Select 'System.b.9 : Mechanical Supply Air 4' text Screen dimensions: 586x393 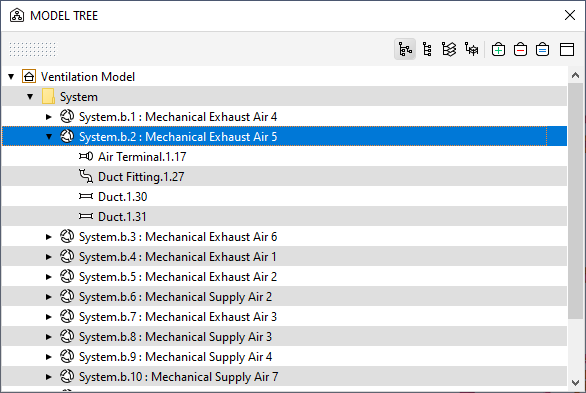[x=175, y=357]
